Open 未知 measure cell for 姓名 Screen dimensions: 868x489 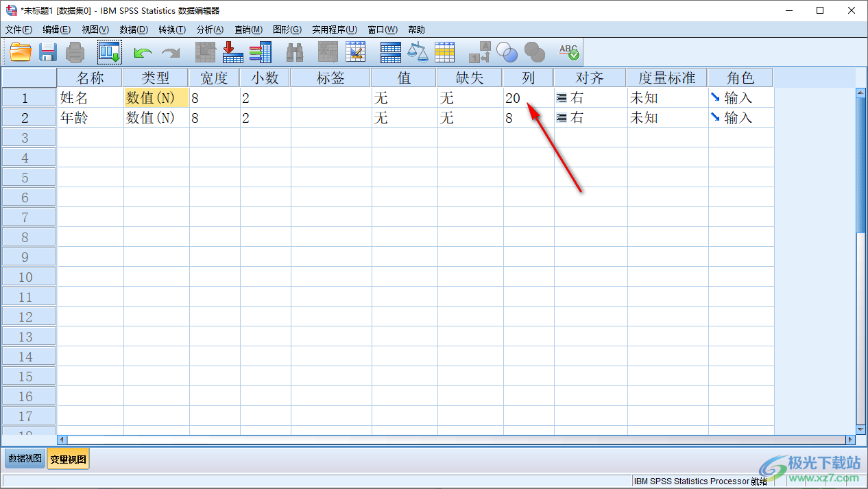pyautogui.click(x=667, y=97)
